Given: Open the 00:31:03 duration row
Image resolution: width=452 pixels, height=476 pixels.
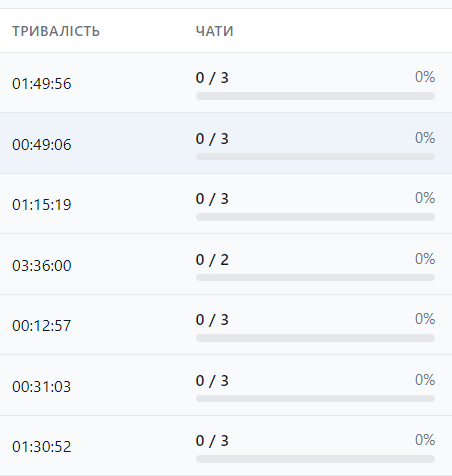Looking at the screenshot, I should coord(226,385).
